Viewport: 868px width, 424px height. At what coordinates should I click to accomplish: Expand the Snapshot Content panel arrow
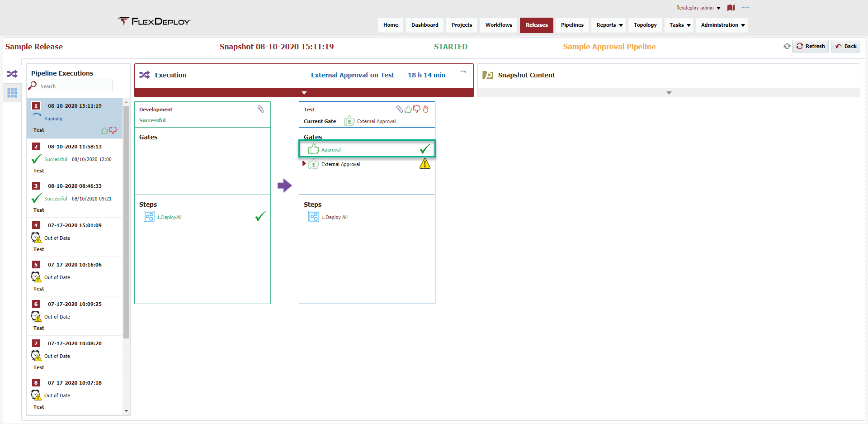[669, 93]
